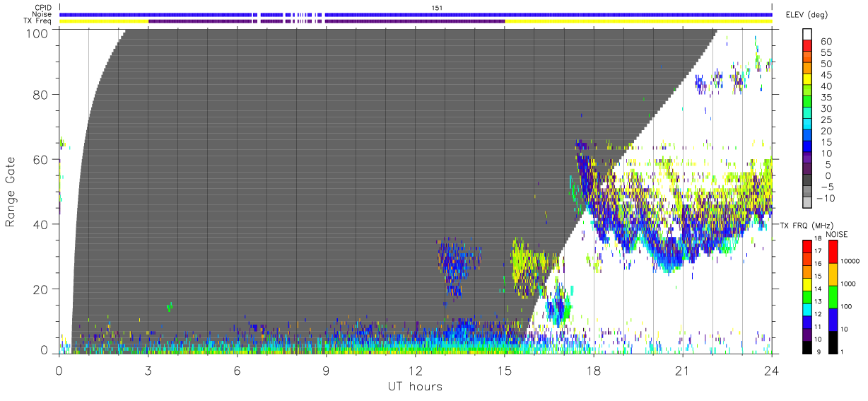The height and width of the screenshot is (401, 868).
Task: Click the '1' label on the NOISE bar
Action: coord(843,351)
